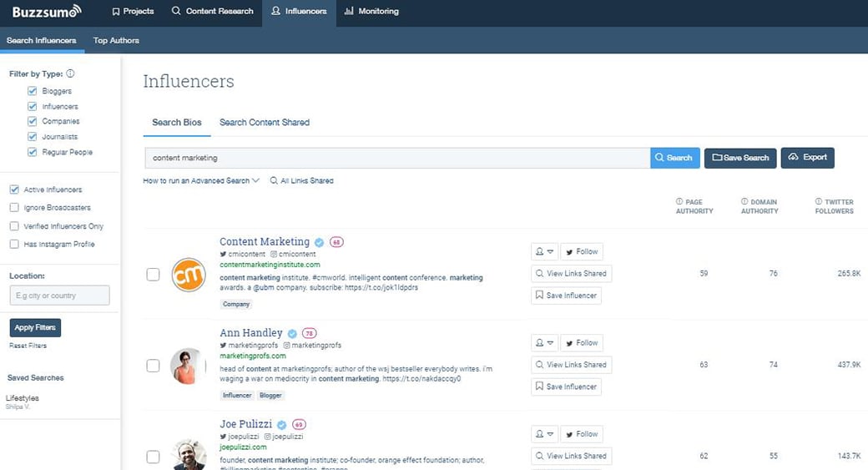Click the Domain Authority info icon
Viewport: 868px width, 470px height.
(744, 202)
